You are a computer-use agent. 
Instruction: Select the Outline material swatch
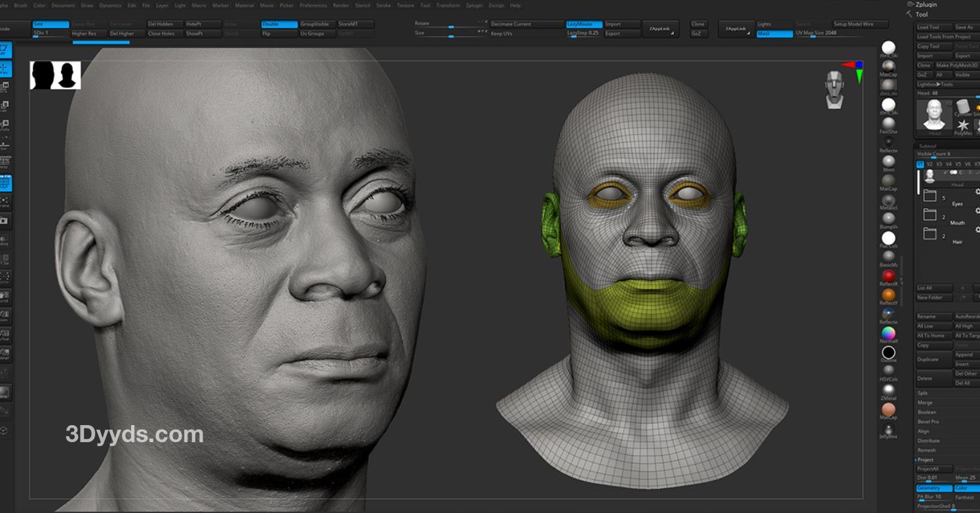pyautogui.click(x=888, y=353)
